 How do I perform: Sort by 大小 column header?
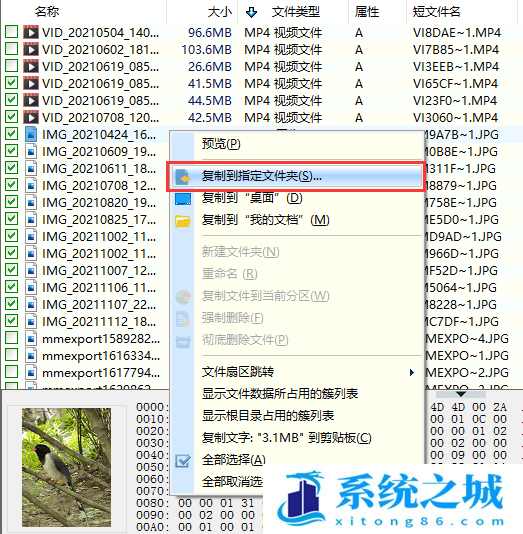(x=219, y=12)
